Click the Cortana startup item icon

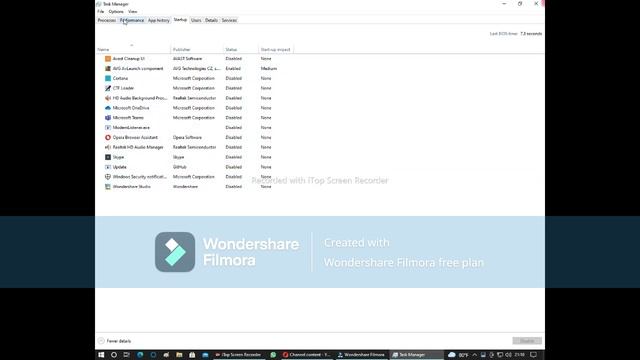pos(108,78)
